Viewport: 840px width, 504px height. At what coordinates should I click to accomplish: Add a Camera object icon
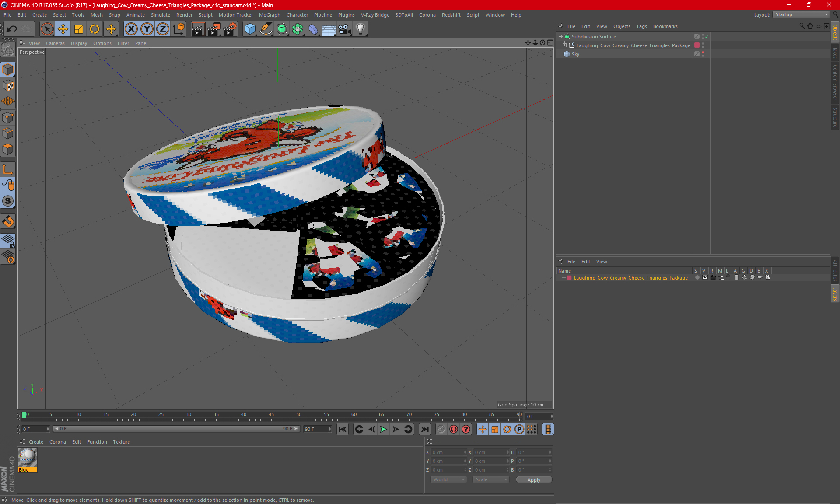(345, 29)
